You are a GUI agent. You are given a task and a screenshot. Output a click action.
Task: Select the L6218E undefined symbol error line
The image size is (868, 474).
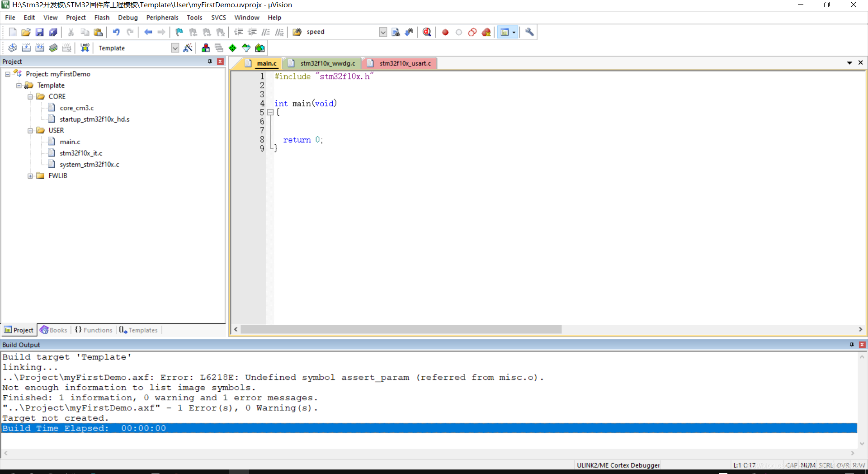click(x=273, y=377)
